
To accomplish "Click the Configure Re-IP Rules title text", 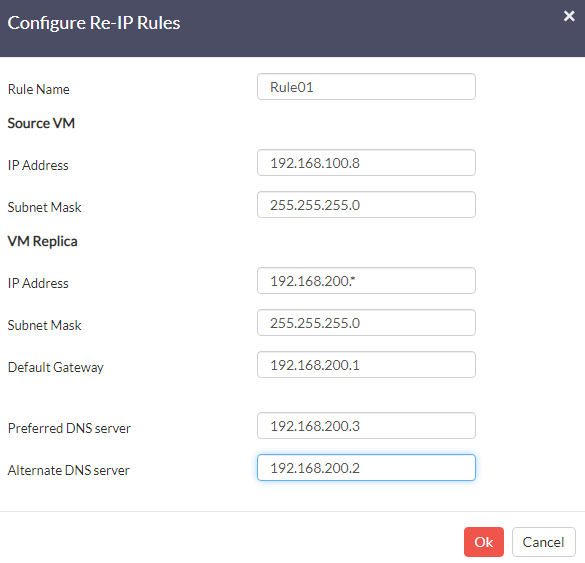I will click(x=94, y=23).
